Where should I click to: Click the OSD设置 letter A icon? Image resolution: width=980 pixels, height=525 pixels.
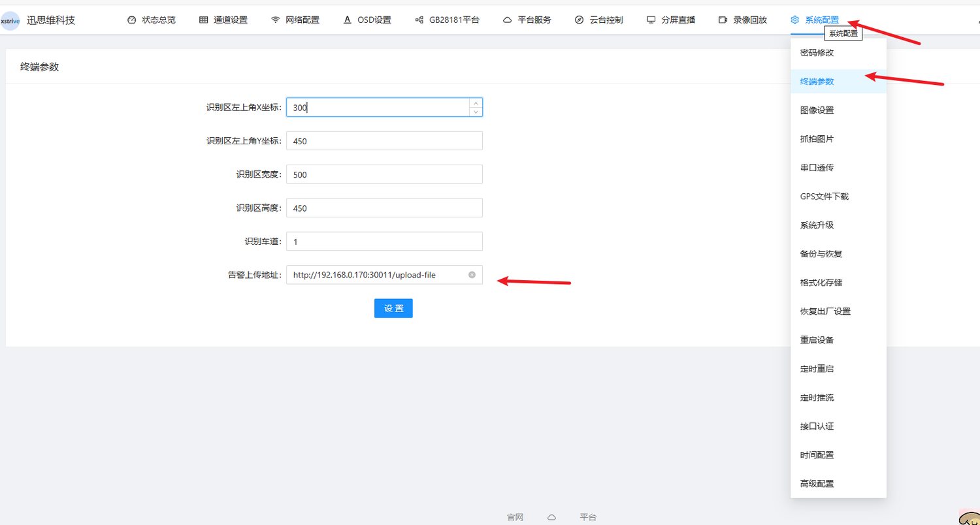(x=348, y=20)
